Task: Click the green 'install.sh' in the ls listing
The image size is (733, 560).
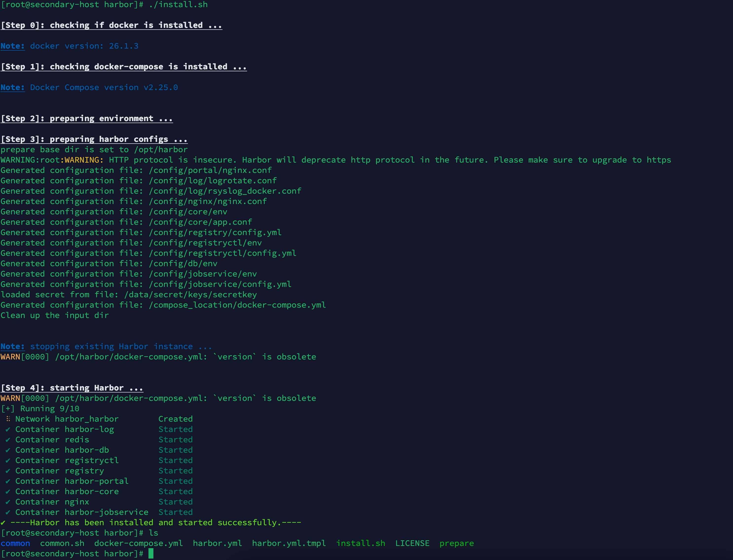Action: tap(361, 543)
